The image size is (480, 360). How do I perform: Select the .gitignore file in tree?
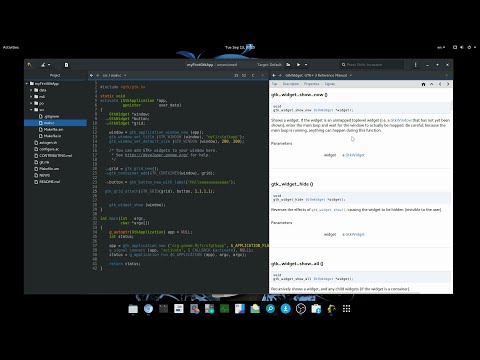[49, 116]
